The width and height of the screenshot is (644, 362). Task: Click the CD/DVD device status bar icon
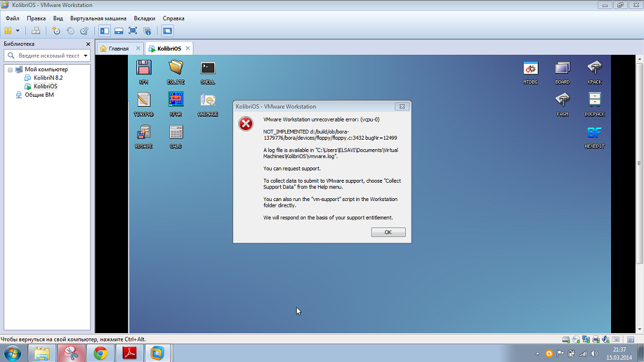pos(576,340)
